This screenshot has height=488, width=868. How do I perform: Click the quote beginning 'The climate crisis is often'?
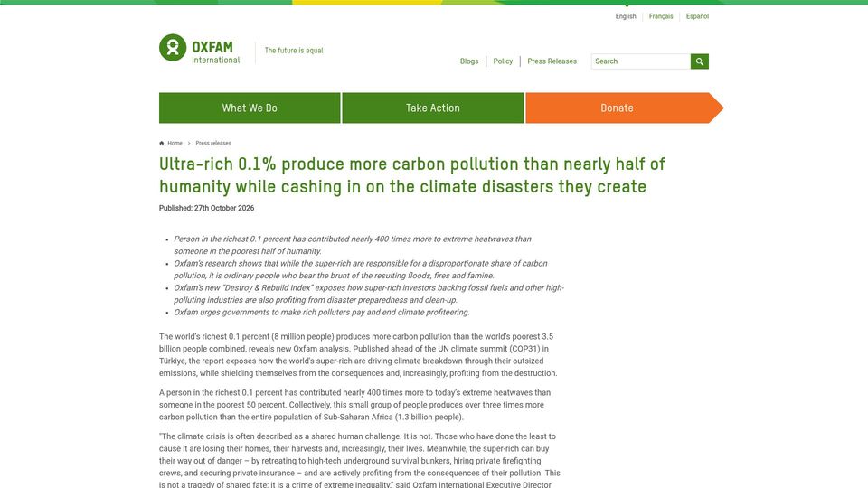[x=360, y=460]
